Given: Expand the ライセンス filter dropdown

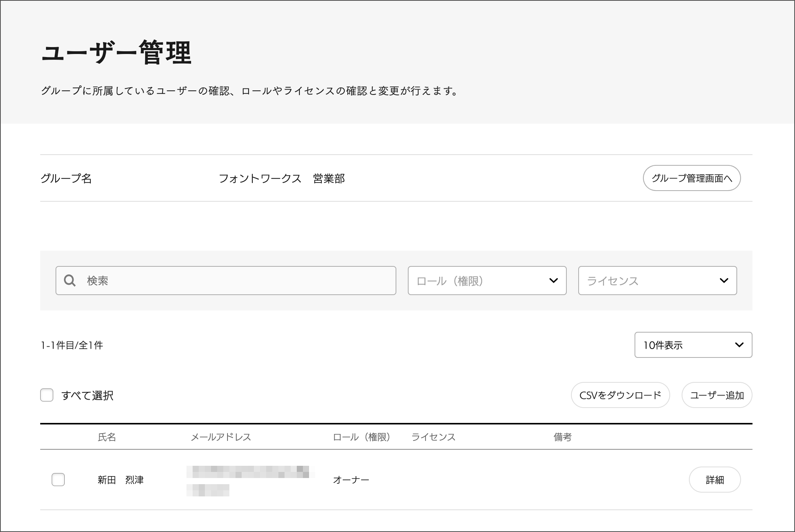Looking at the screenshot, I should tap(657, 281).
